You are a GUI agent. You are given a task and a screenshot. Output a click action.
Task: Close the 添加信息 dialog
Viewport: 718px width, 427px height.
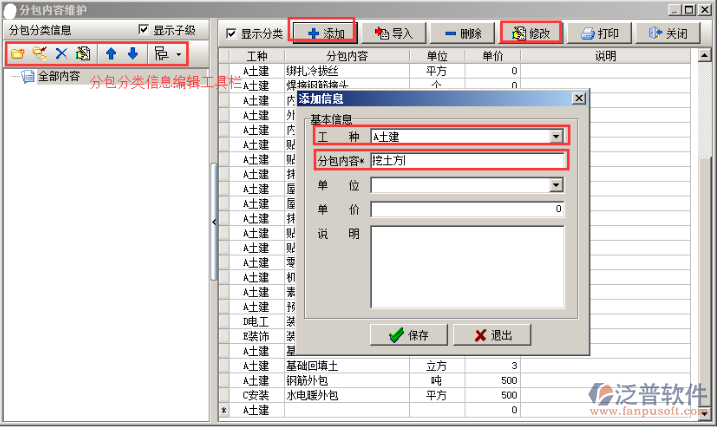[x=579, y=98]
